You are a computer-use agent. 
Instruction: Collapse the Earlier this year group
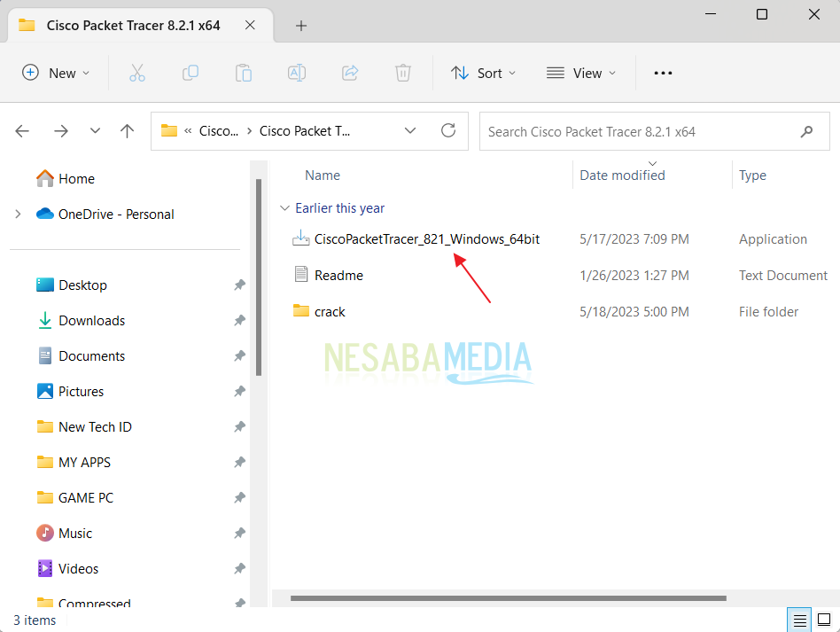click(x=284, y=208)
